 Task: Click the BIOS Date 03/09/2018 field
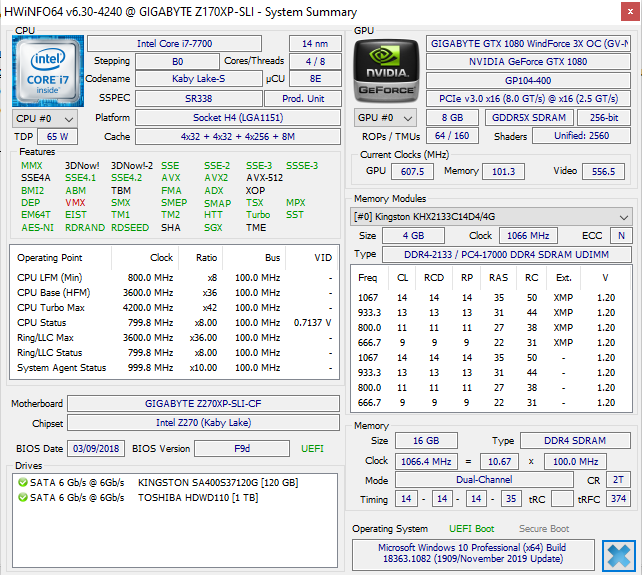(96, 448)
